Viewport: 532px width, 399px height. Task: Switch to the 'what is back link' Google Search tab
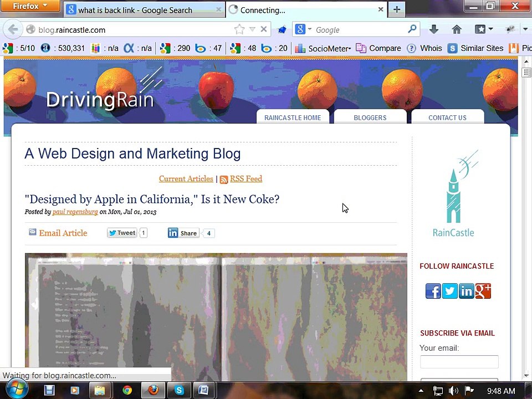point(144,10)
